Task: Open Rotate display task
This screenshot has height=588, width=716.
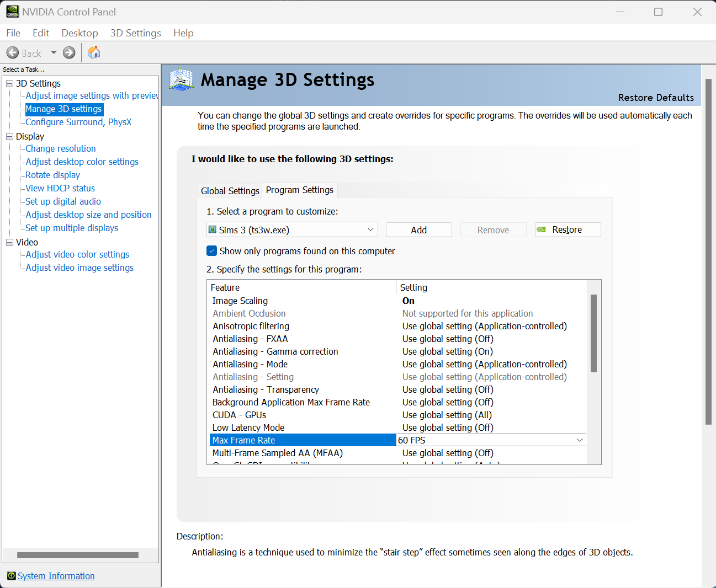Action: tap(53, 175)
